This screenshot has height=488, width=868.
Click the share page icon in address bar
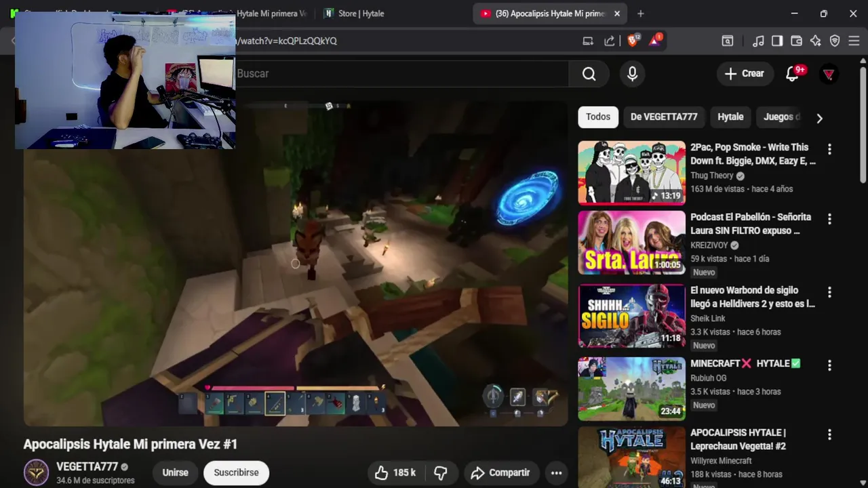click(x=609, y=41)
